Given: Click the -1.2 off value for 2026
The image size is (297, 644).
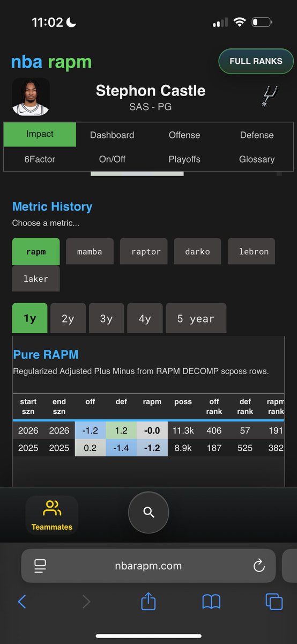Looking at the screenshot, I should 90,431.
